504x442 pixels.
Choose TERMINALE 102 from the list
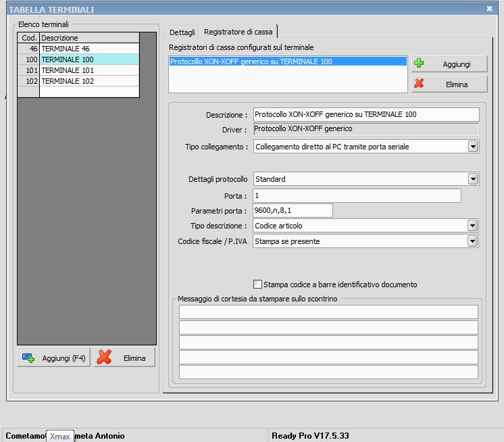click(x=89, y=81)
